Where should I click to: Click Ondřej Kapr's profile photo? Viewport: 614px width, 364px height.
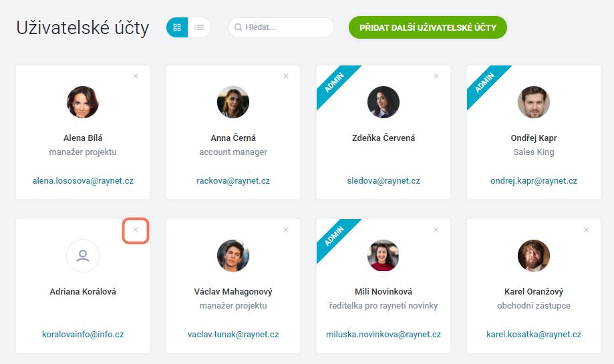(x=534, y=102)
